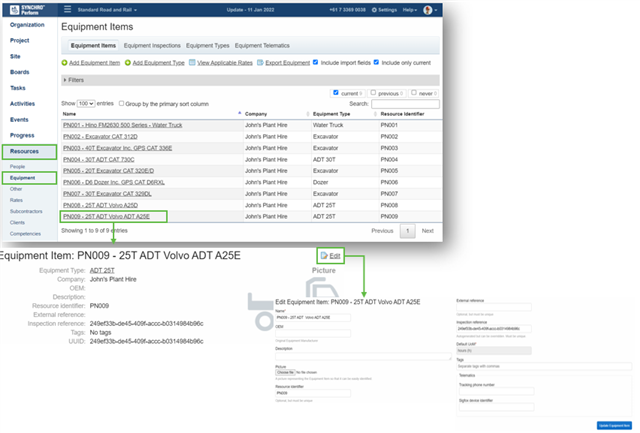640x433 pixels.
Task: Open PN001 Hino FM2630 Water Truck item
Action: pos(122,125)
